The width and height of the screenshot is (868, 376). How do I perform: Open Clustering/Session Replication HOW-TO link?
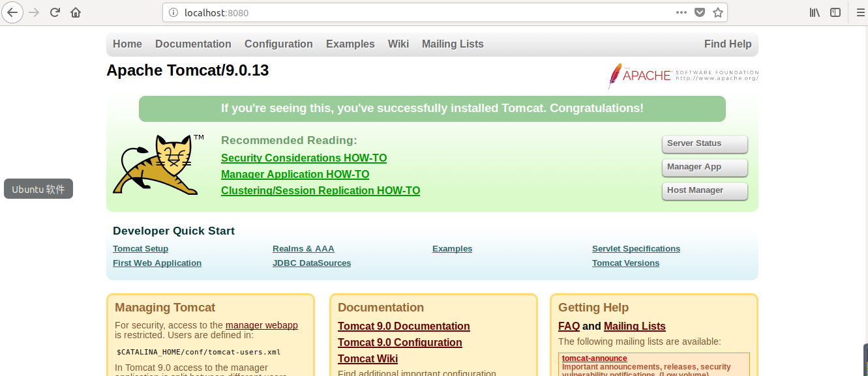(320, 191)
